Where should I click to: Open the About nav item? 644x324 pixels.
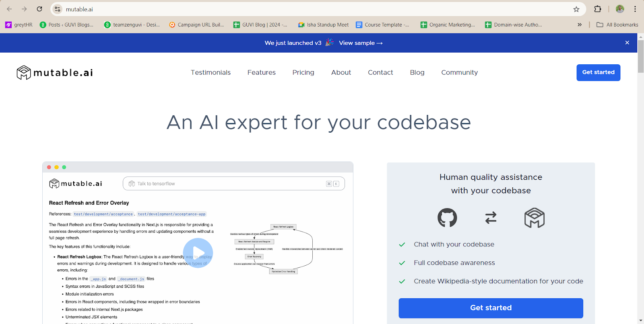[341, 72]
